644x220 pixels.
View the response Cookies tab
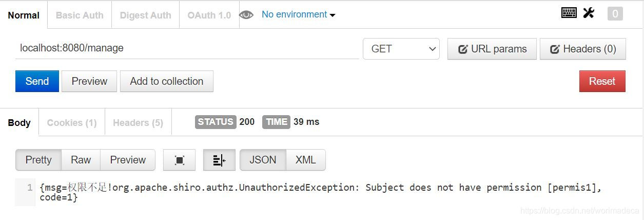coord(72,123)
